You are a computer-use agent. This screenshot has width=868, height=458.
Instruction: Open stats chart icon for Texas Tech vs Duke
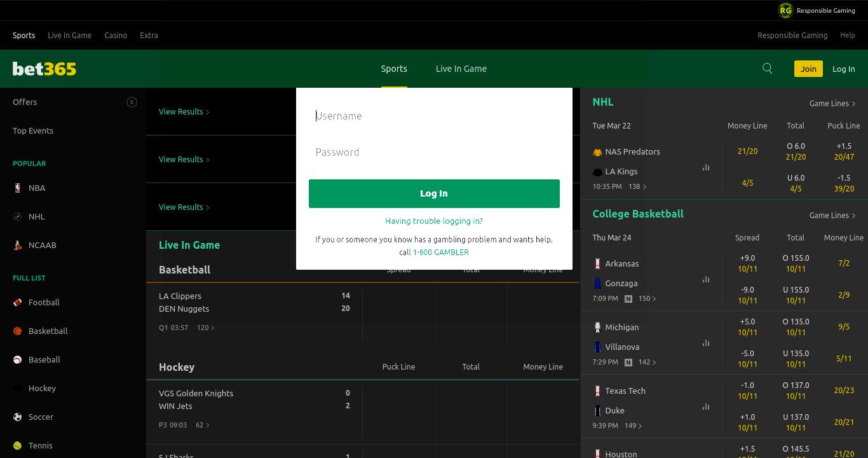click(x=706, y=406)
